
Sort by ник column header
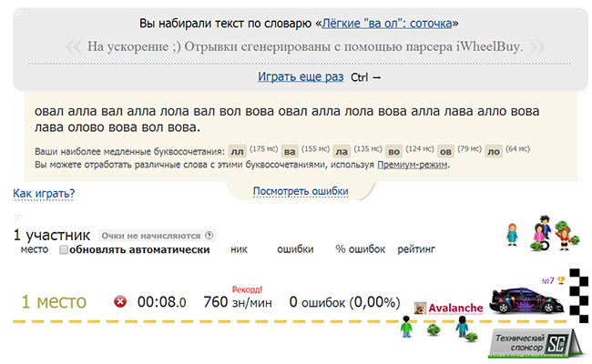[x=240, y=248]
